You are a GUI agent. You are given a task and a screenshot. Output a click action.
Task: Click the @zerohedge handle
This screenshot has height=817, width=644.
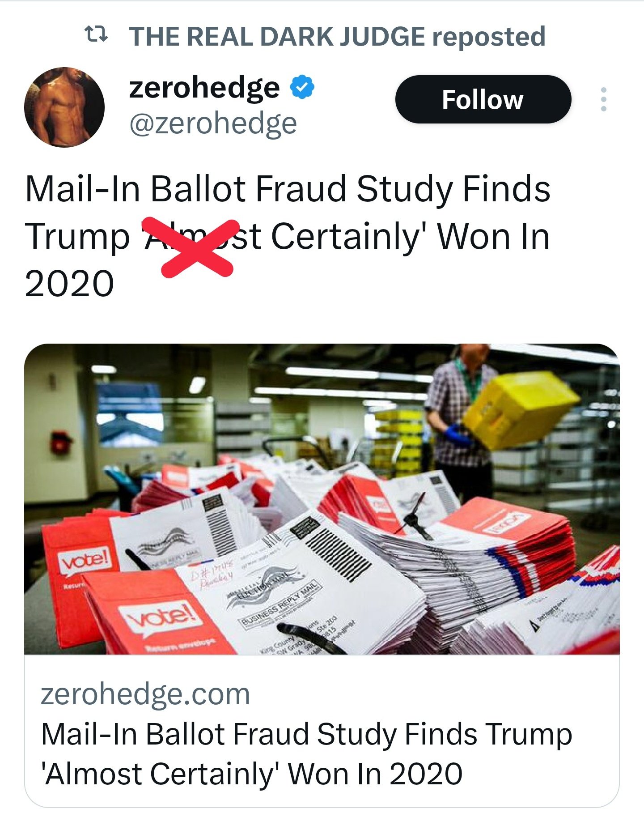[x=213, y=124]
